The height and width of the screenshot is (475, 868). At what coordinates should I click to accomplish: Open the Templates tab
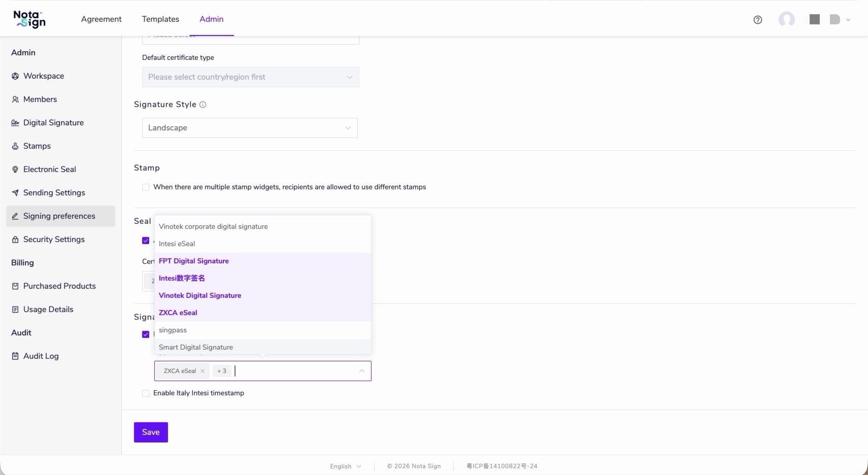[160, 19]
